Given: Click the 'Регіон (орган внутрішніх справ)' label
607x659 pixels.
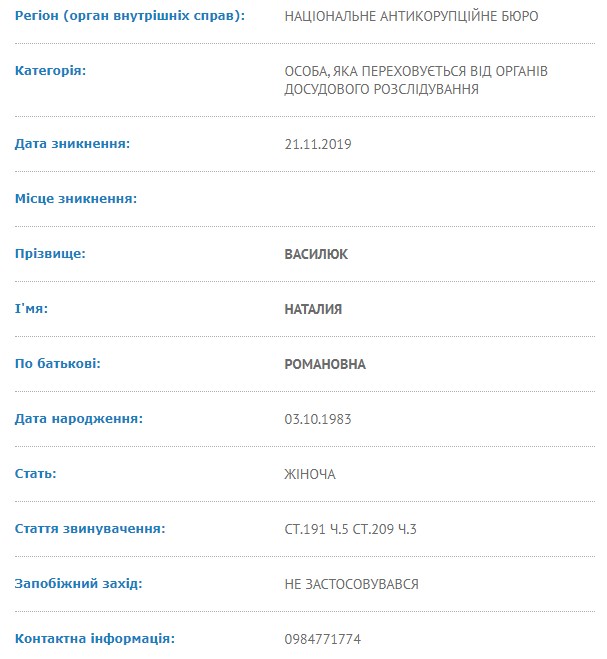Looking at the screenshot, I should tap(129, 16).
